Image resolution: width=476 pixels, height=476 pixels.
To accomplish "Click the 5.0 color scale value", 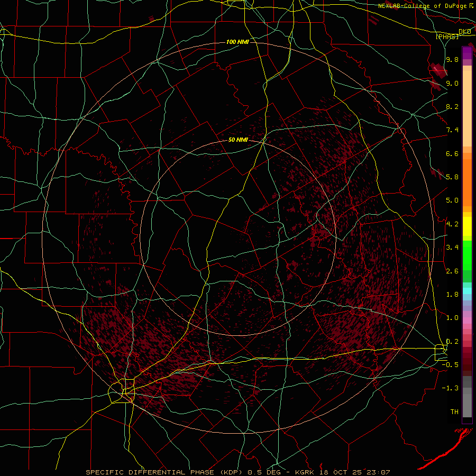I will coord(452,200).
